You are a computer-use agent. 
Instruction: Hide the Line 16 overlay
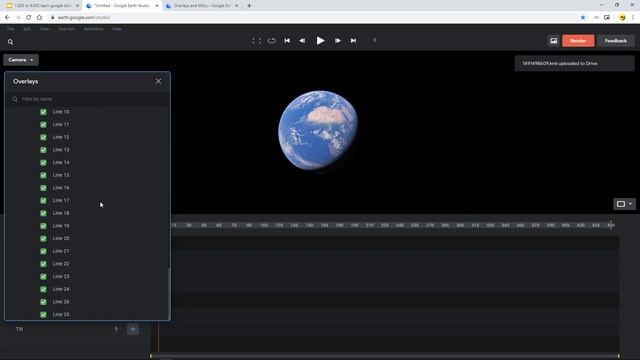pyautogui.click(x=43, y=188)
